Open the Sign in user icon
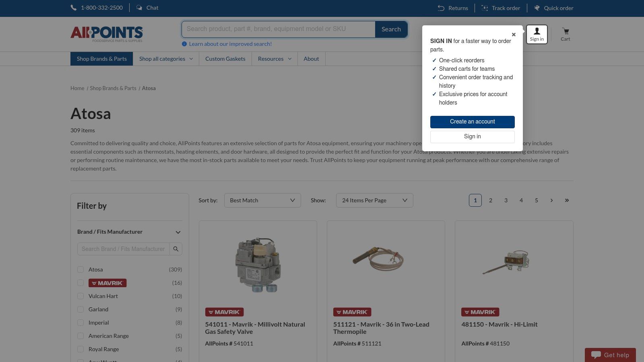 (537, 31)
